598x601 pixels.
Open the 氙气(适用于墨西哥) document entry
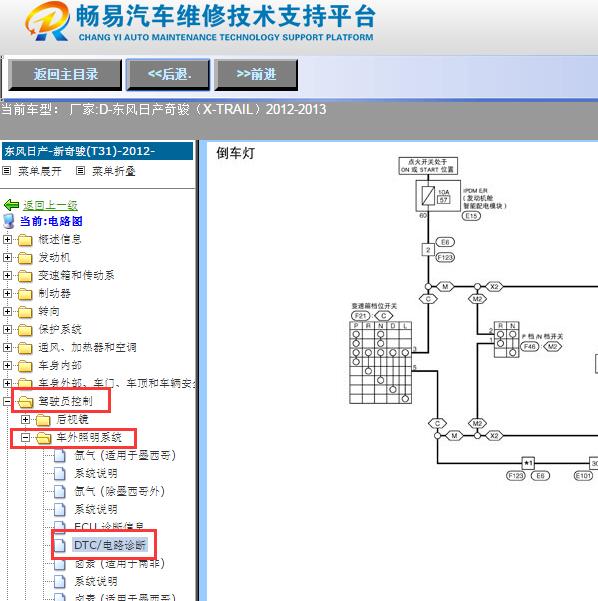(125, 455)
